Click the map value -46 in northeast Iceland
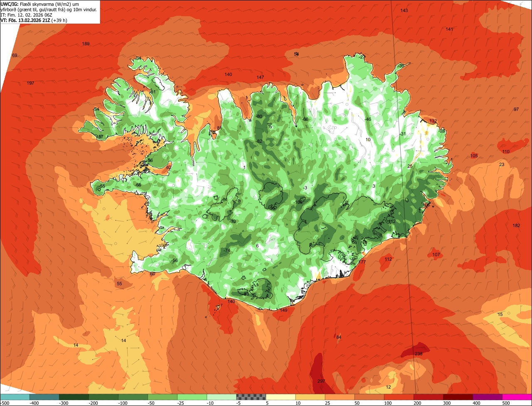 click(x=367, y=119)
